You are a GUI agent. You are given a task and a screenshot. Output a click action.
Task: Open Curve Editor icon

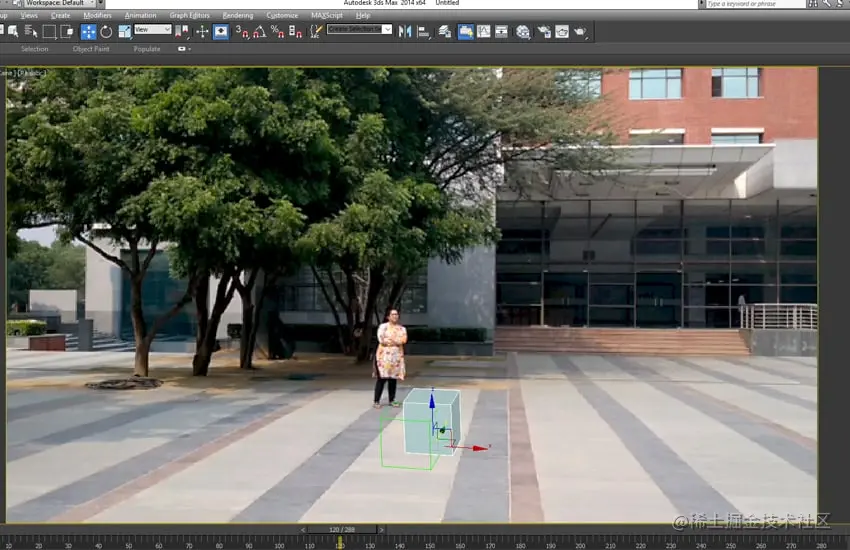484,31
